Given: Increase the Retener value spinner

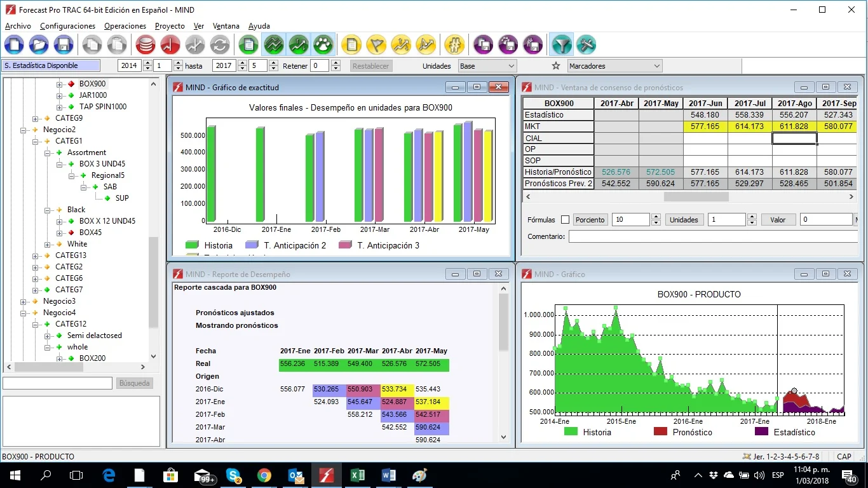Looking at the screenshot, I should (x=336, y=63).
